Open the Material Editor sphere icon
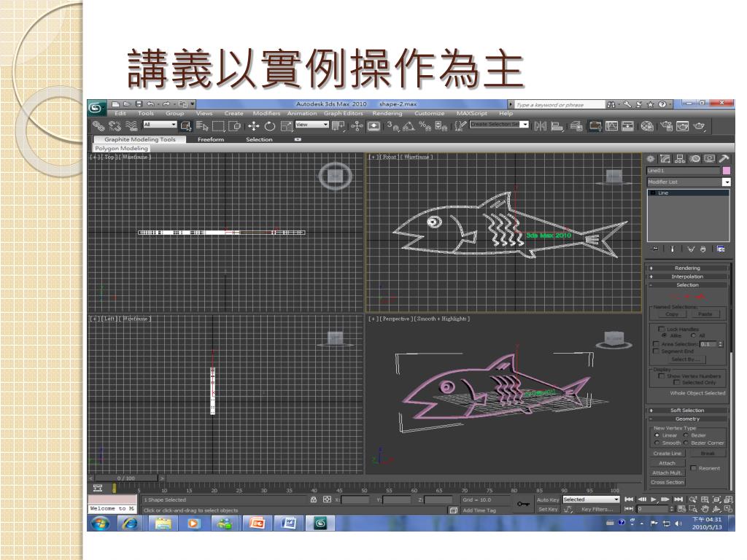The height and width of the screenshot is (560, 747). (x=646, y=126)
